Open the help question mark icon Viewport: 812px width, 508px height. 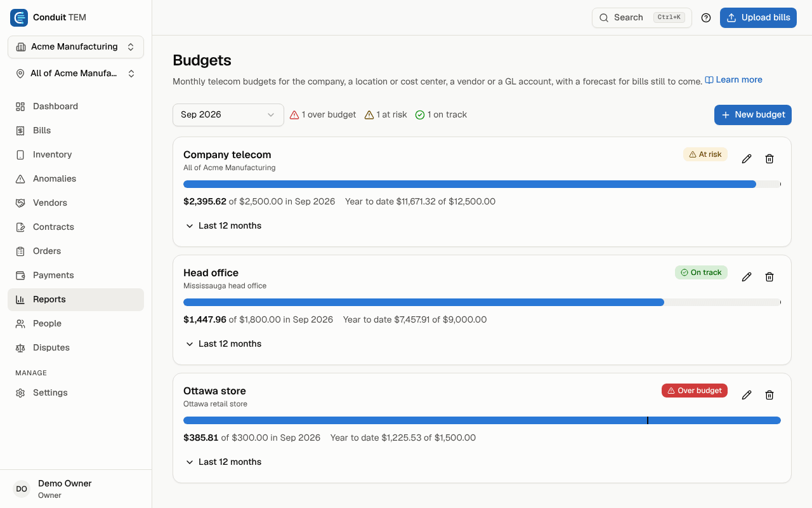pyautogui.click(x=706, y=18)
